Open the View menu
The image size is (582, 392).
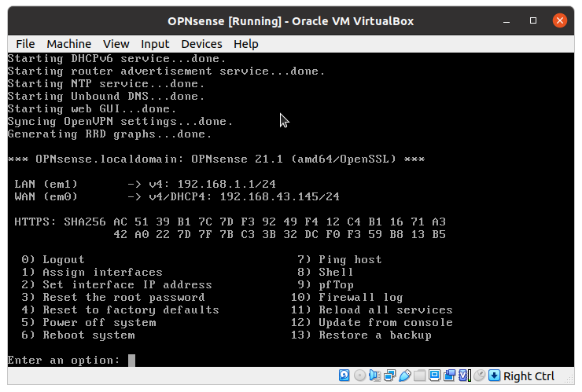coord(116,44)
